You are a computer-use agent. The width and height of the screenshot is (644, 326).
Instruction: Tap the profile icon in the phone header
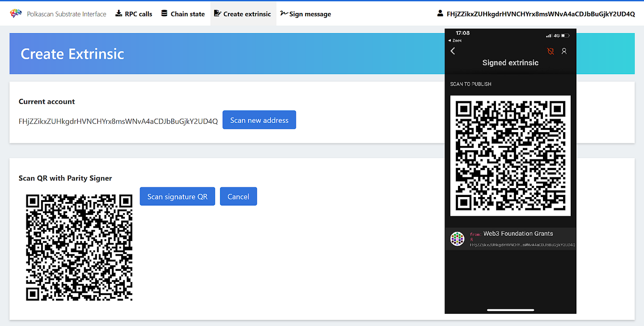coord(564,51)
